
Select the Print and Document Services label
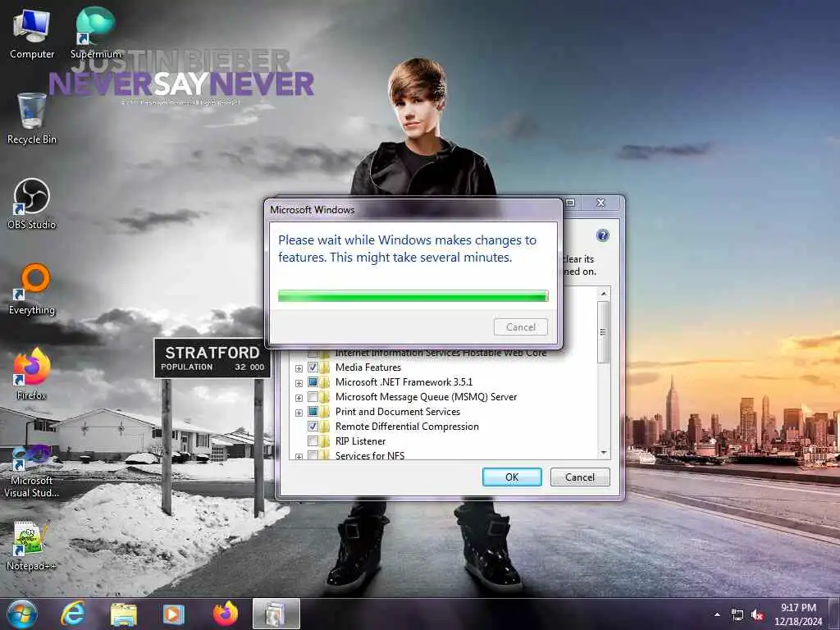point(398,412)
